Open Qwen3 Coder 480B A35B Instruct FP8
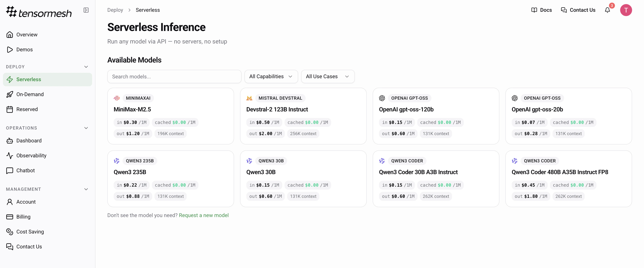The width and height of the screenshot is (644, 268). coord(569,179)
